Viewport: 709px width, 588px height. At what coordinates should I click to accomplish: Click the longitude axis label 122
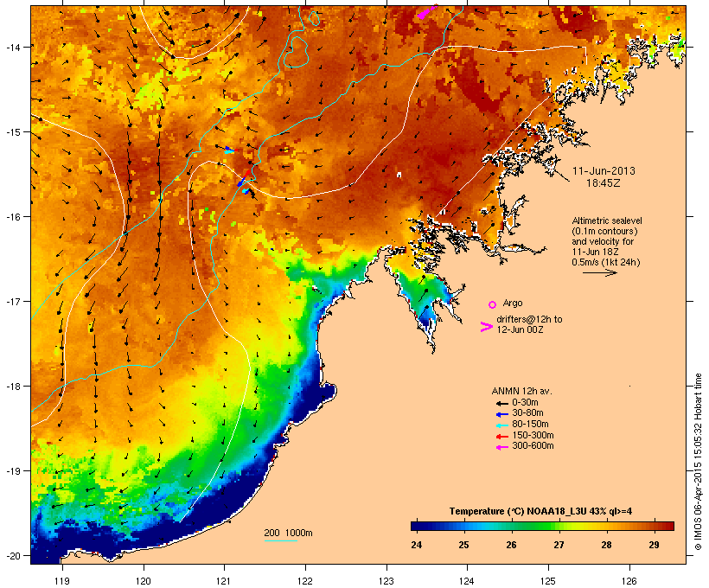pyautogui.click(x=305, y=581)
